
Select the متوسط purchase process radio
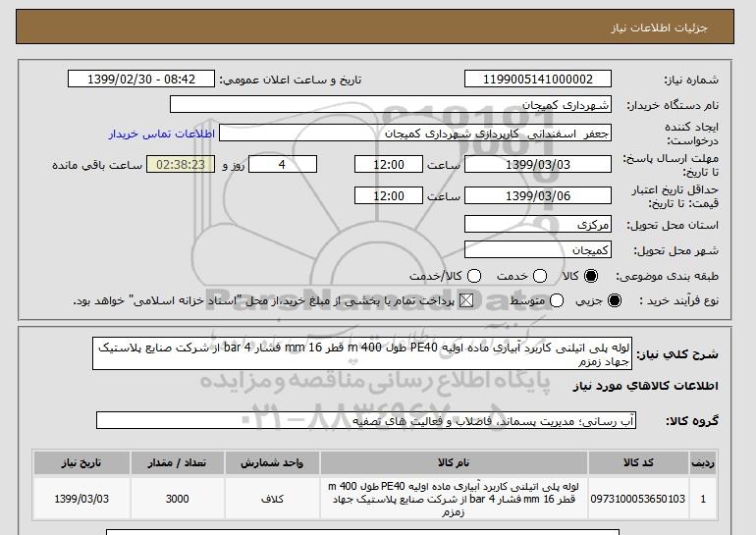point(557,300)
